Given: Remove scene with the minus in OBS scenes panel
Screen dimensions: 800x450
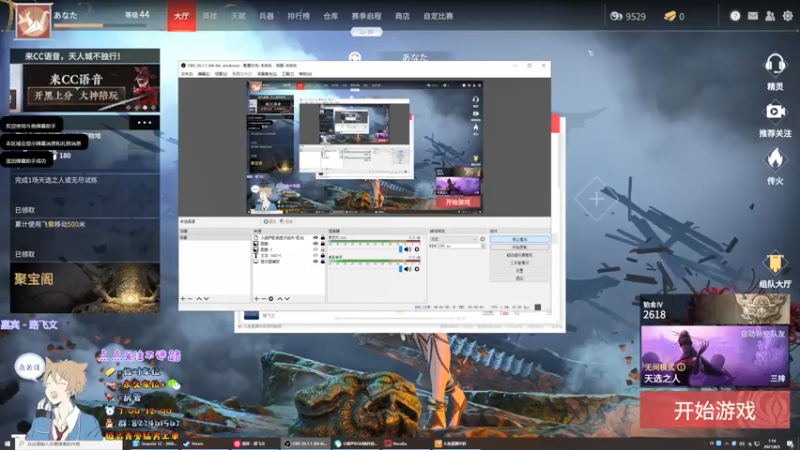Looking at the screenshot, I should (x=190, y=298).
